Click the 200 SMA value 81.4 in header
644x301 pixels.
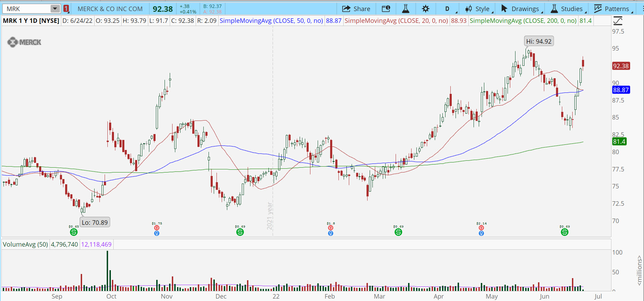point(585,21)
